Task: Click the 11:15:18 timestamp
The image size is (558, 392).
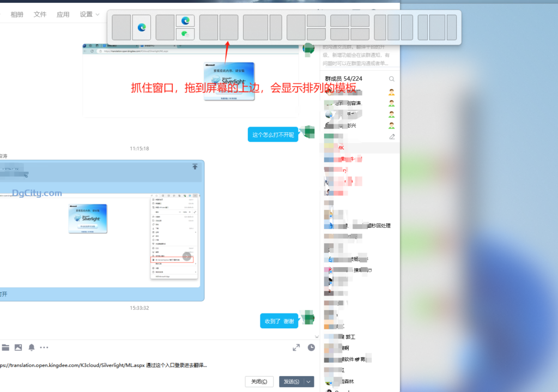Action: [139, 148]
